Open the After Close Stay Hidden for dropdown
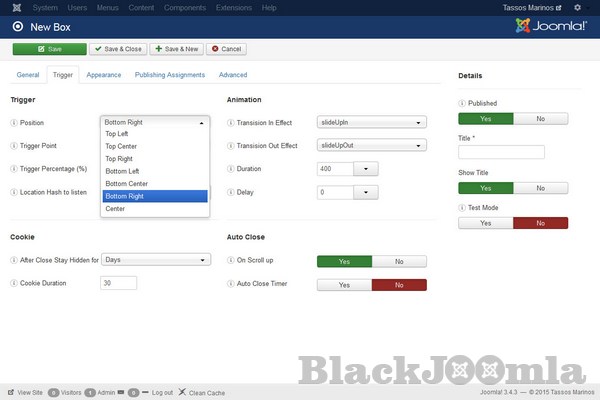 click(x=156, y=260)
